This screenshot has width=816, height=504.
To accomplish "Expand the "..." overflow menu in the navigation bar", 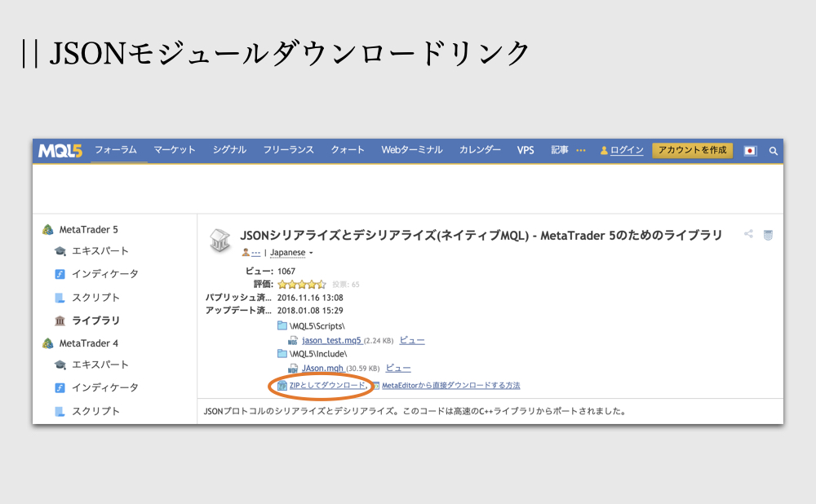I will 580,150.
